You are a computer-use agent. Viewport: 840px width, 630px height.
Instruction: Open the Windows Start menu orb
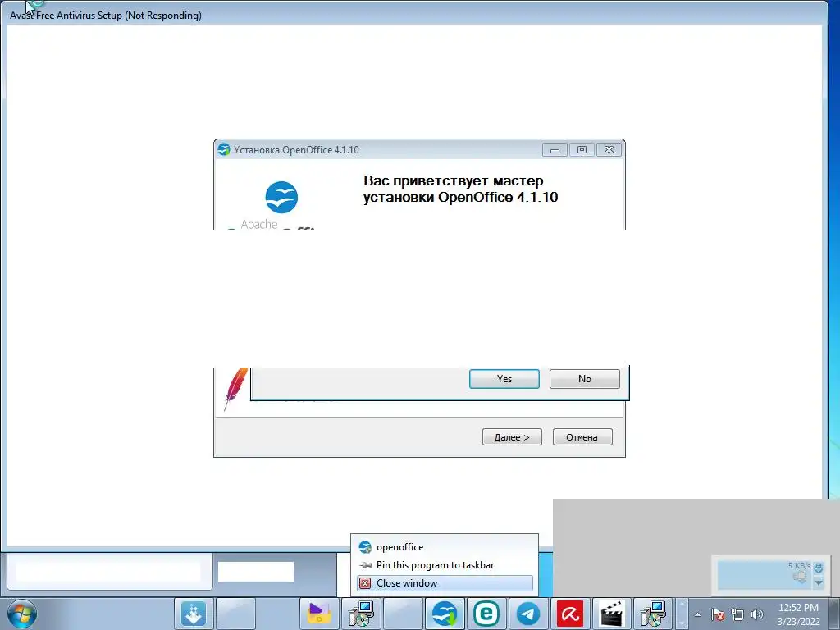pyautogui.click(x=22, y=614)
